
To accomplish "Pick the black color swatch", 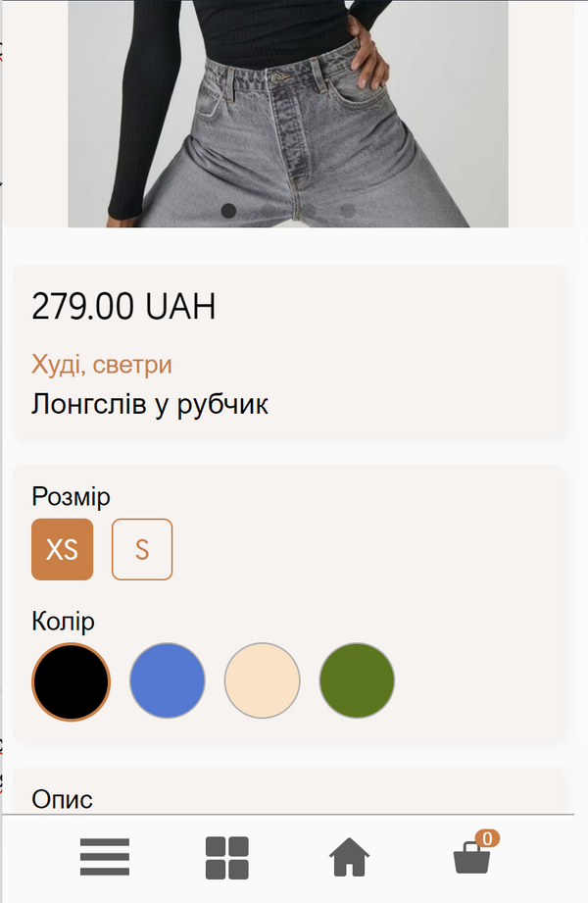I will pos(71,681).
